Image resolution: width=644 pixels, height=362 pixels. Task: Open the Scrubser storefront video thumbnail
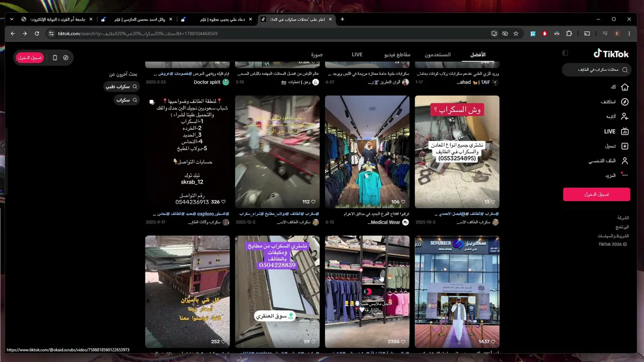[457, 292]
